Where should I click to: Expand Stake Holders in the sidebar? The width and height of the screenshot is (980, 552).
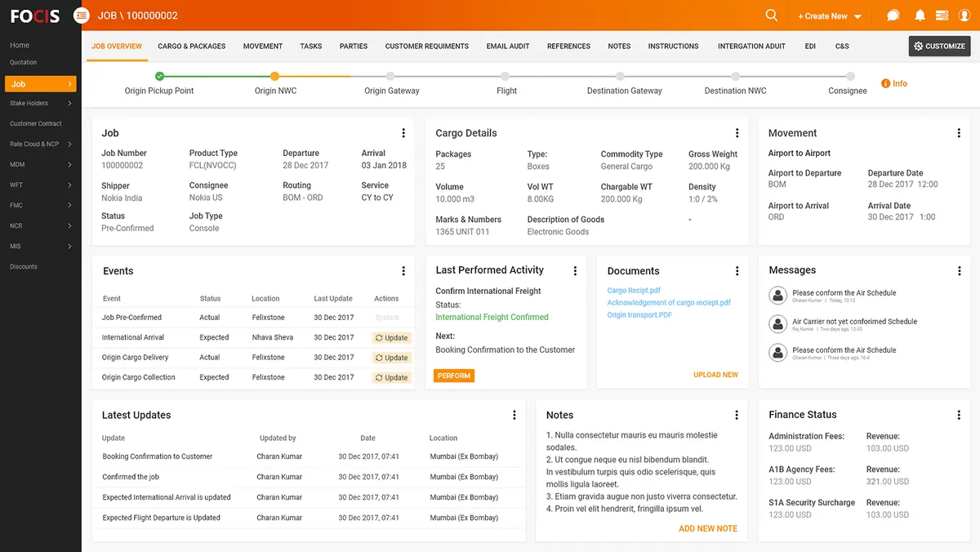(x=40, y=104)
